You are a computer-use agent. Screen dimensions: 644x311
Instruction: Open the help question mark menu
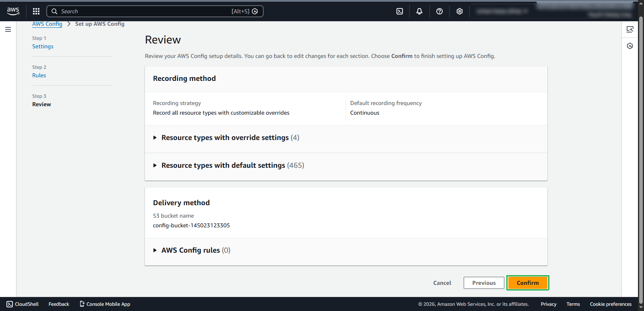point(440,11)
